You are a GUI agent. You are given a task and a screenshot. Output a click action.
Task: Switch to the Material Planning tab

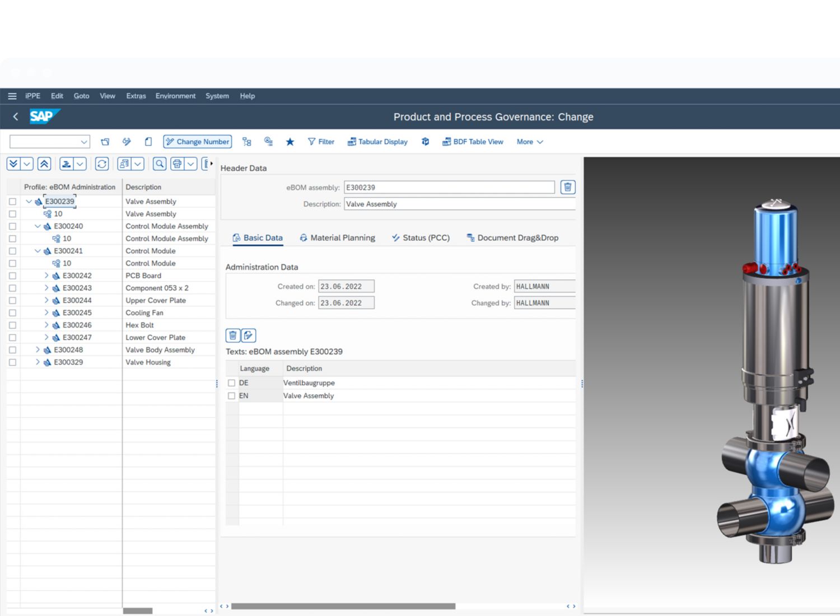click(x=337, y=238)
